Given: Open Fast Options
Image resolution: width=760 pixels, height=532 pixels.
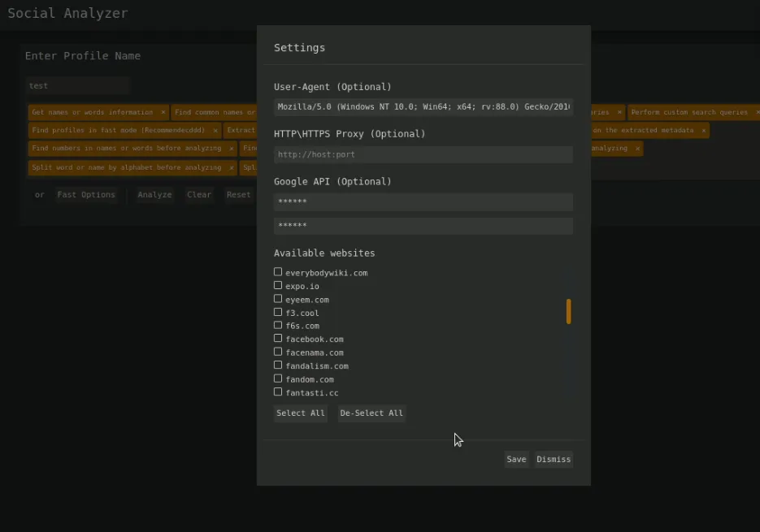Looking at the screenshot, I should (86, 195).
